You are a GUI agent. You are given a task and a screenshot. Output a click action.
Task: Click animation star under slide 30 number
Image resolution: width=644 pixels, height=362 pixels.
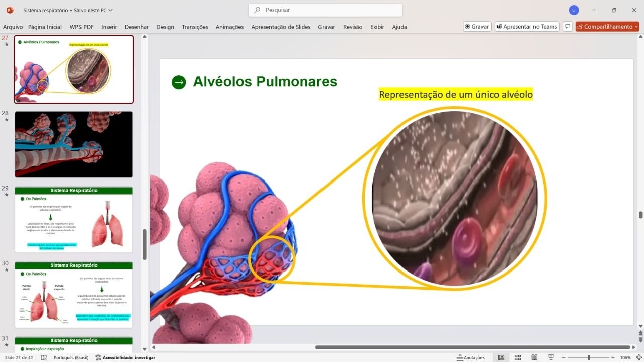point(6,270)
